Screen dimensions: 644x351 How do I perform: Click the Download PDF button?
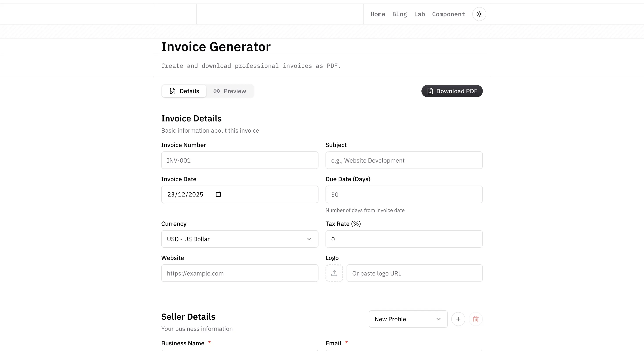452,91
